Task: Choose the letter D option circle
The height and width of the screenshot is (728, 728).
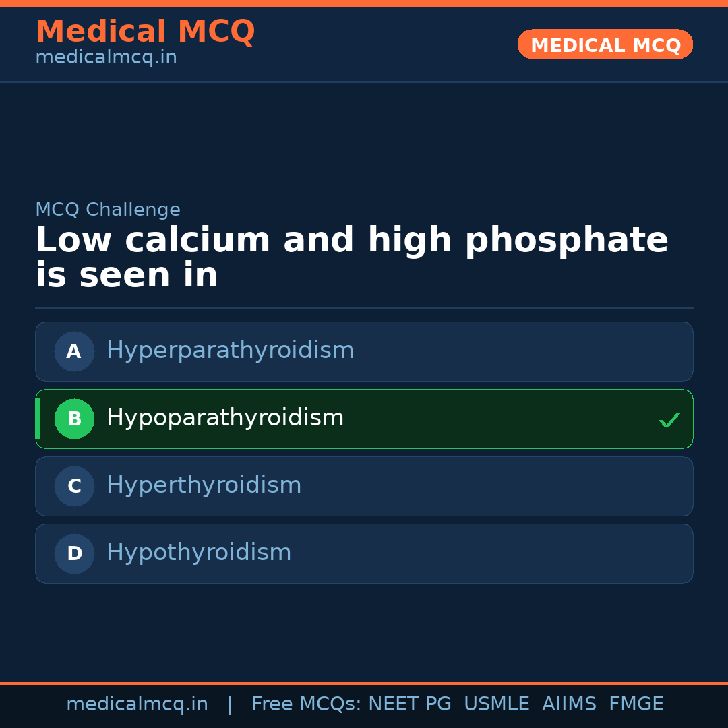Action: (x=74, y=553)
